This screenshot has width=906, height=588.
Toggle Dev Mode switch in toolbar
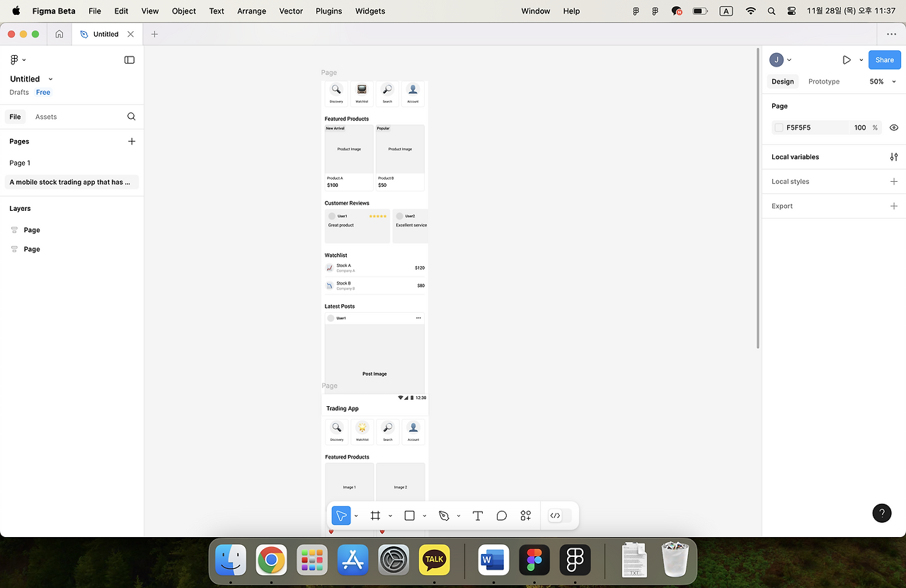tap(560, 516)
